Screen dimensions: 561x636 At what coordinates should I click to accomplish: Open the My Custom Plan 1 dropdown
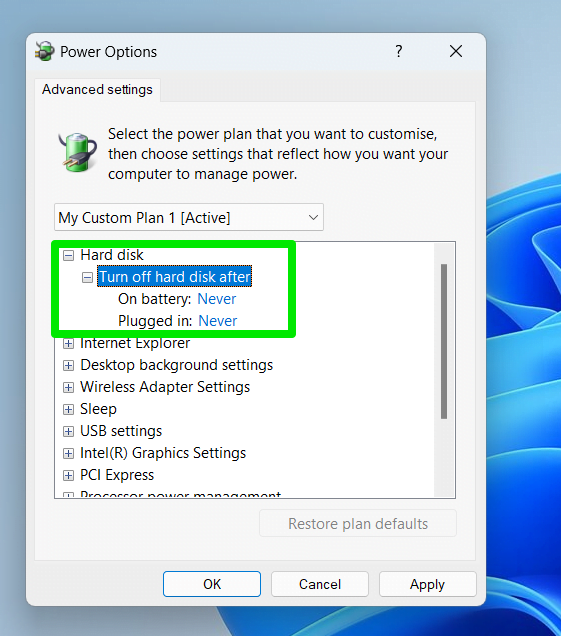click(x=189, y=217)
